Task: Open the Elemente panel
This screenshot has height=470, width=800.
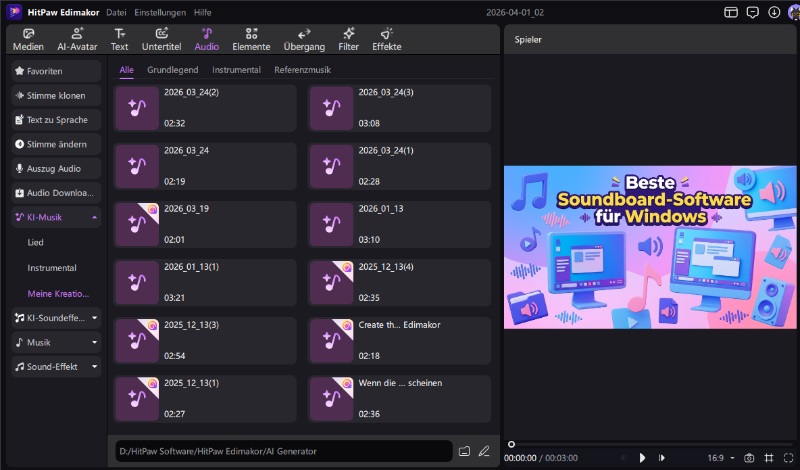Action: pyautogui.click(x=251, y=40)
